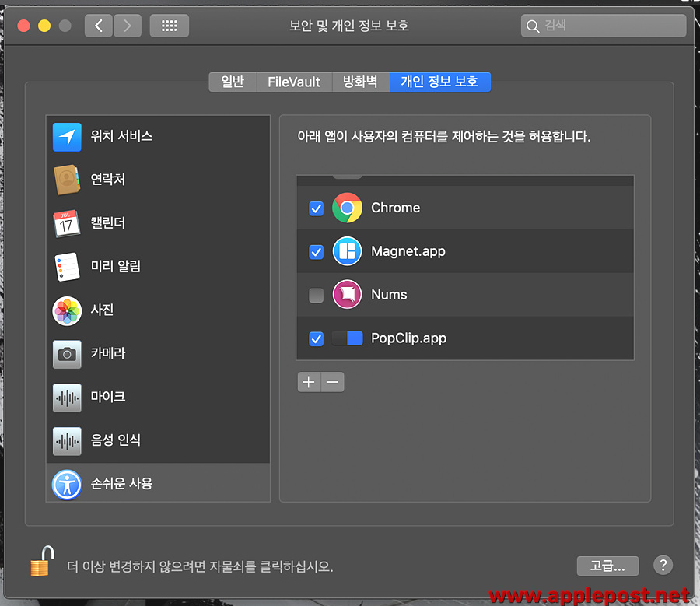Select the 카메라 label

pos(108,353)
